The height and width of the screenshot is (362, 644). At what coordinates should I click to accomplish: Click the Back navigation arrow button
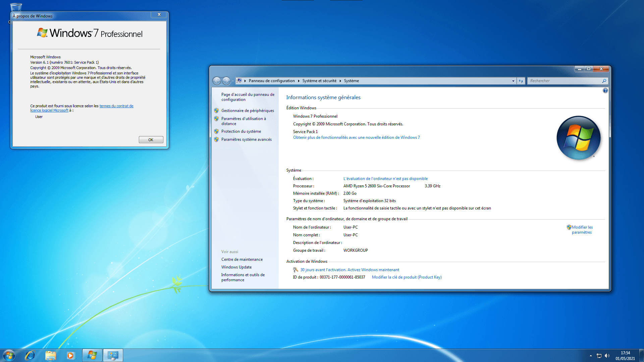coord(217,81)
